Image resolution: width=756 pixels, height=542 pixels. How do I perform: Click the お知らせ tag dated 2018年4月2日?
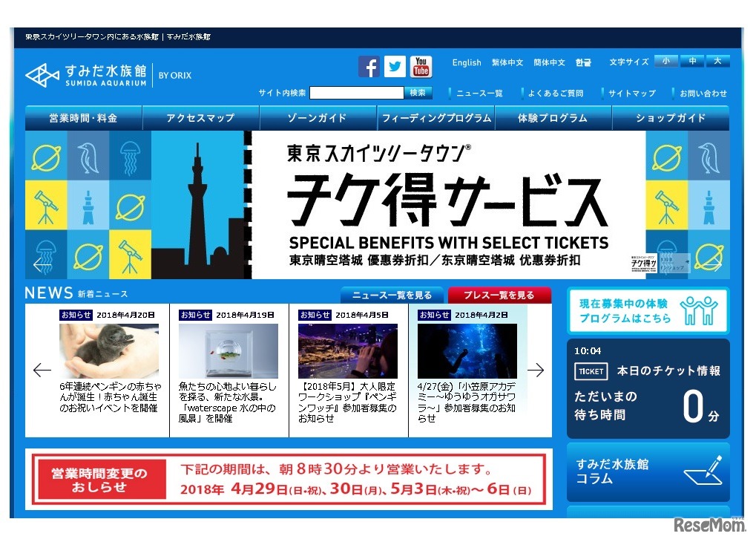[435, 315]
